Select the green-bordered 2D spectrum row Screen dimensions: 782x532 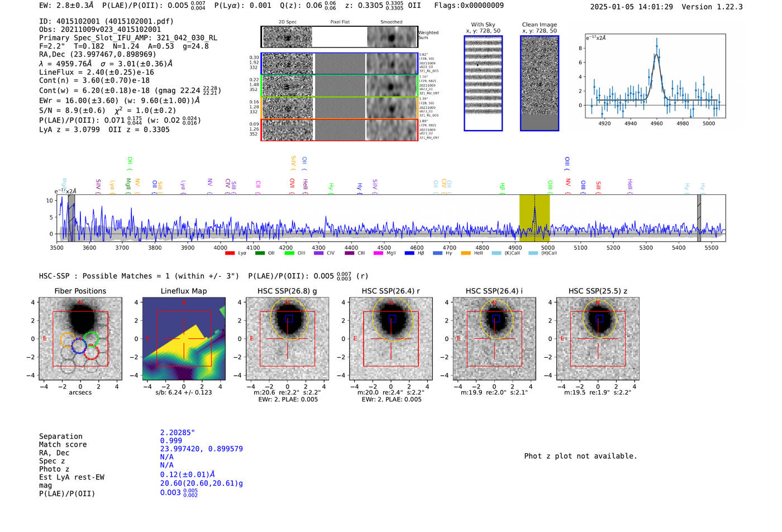pos(339,86)
